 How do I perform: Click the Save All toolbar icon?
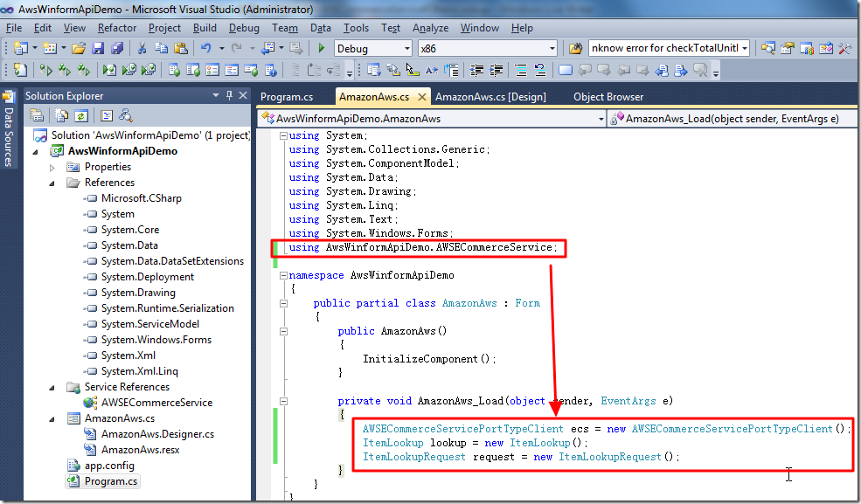[x=117, y=48]
